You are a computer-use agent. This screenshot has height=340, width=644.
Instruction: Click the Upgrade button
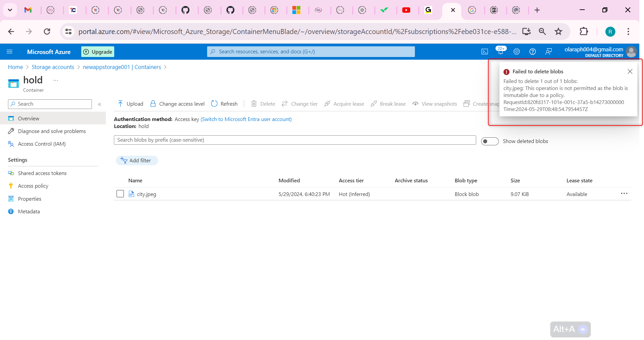tap(98, 52)
